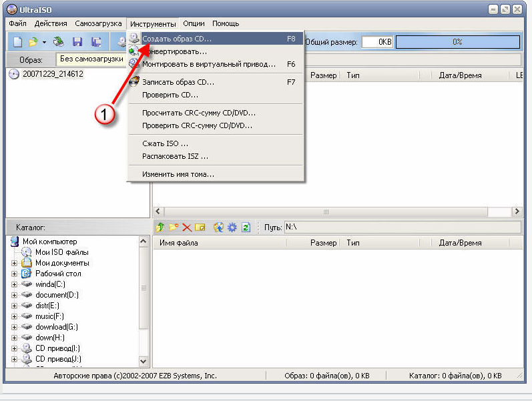Click the New folder icon in catalog toolbar
Viewport: 532px width, 401px height.
(174, 227)
